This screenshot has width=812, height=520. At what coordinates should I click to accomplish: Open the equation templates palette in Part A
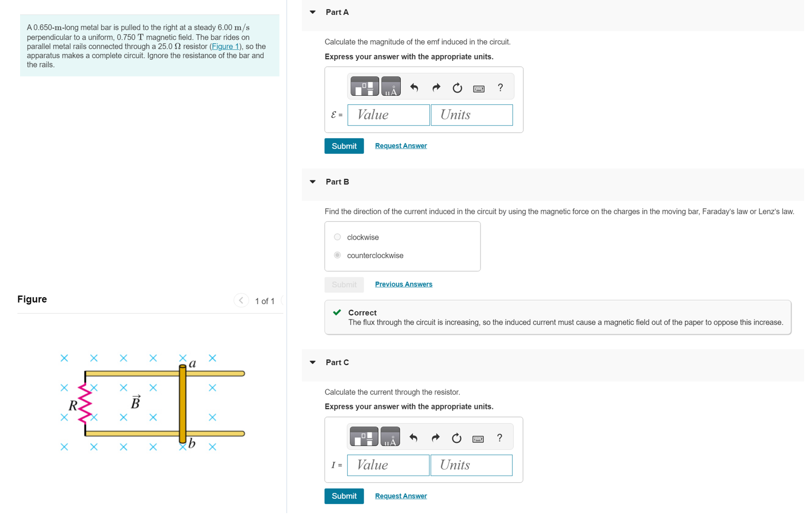click(x=365, y=86)
